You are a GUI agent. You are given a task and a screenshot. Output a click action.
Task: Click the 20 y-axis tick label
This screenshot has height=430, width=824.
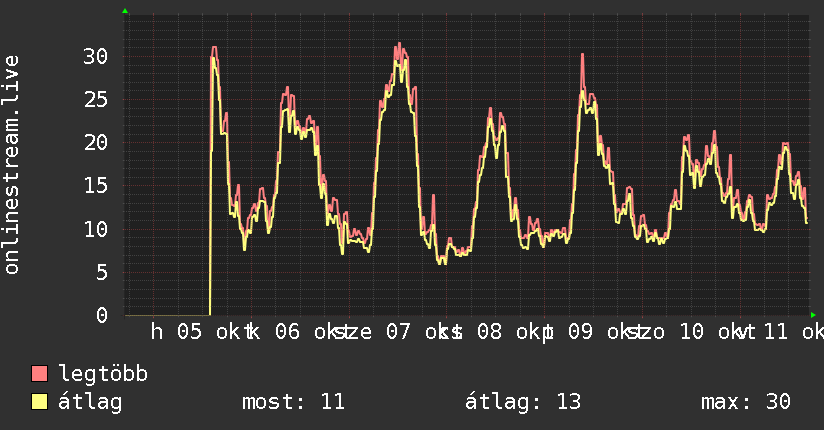point(96,142)
